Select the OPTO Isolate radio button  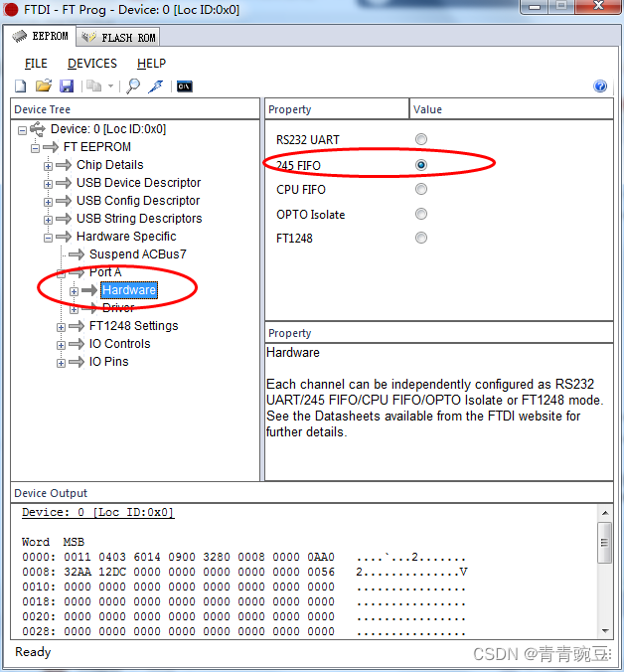tap(421, 214)
